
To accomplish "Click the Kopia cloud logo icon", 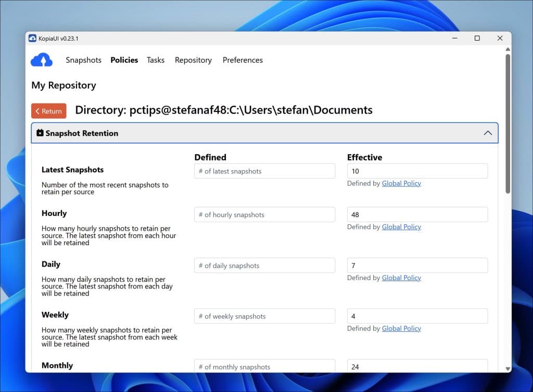I will [x=42, y=59].
